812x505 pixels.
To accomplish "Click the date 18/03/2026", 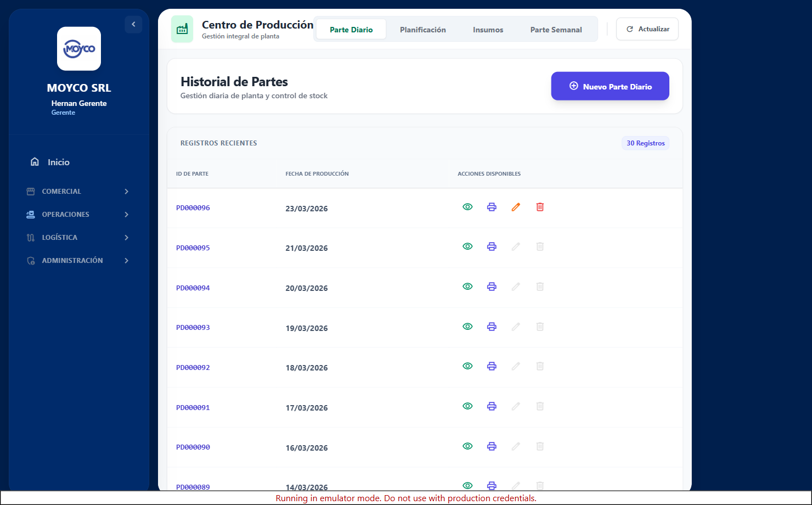I will coord(307,368).
